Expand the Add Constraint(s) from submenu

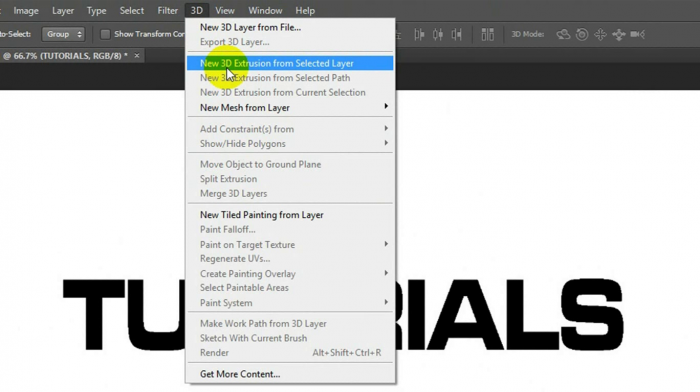[290, 129]
